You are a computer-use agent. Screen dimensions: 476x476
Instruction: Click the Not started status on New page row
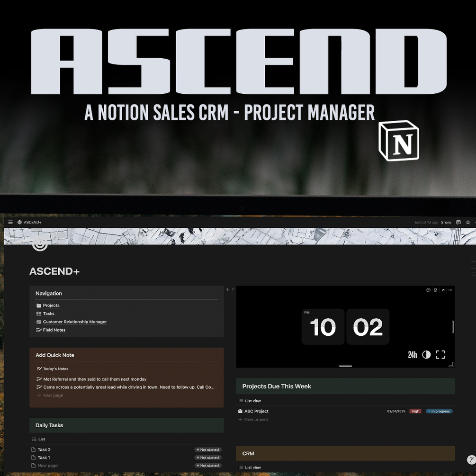click(208, 466)
